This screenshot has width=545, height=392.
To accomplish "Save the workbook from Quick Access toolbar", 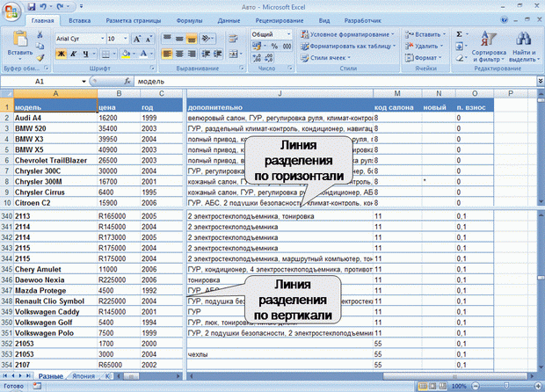I will (x=32, y=7).
